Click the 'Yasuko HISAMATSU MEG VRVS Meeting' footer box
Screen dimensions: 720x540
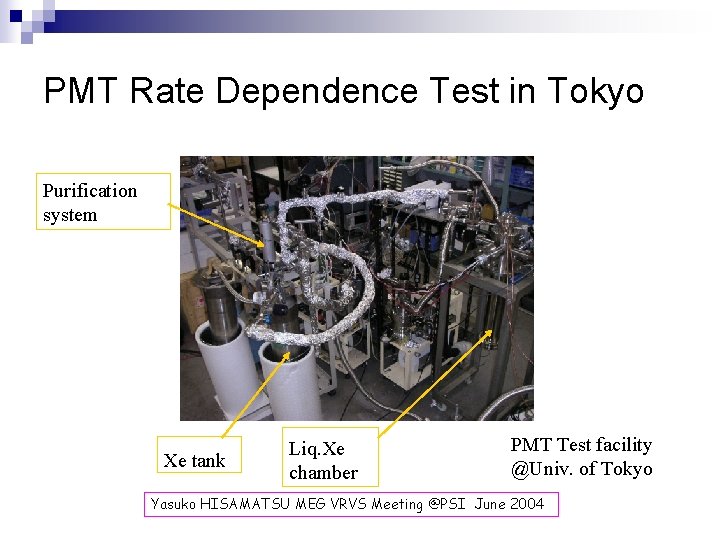click(351, 504)
